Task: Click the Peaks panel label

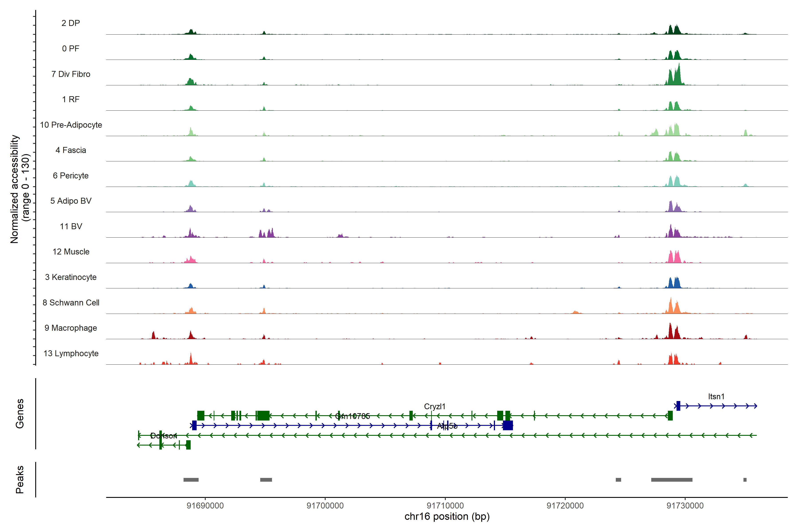Action: click(x=20, y=479)
